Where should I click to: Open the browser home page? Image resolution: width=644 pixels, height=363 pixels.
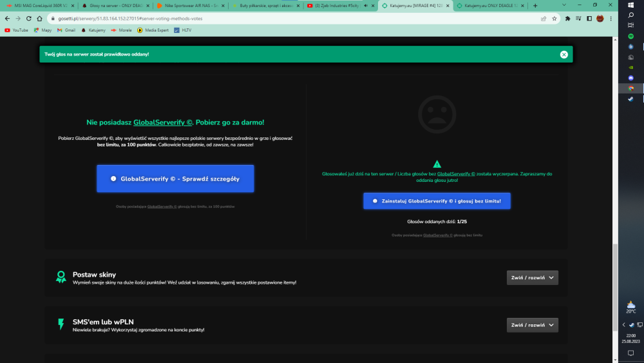click(x=39, y=19)
